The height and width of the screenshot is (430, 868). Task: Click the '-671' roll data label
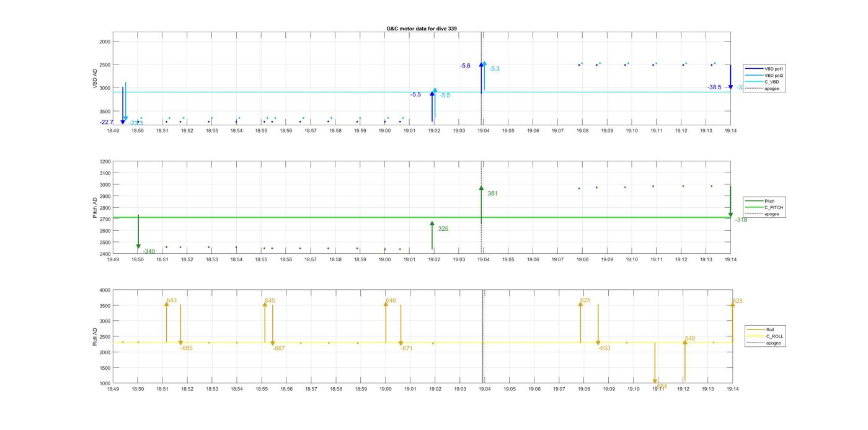(x=407, y=348)
